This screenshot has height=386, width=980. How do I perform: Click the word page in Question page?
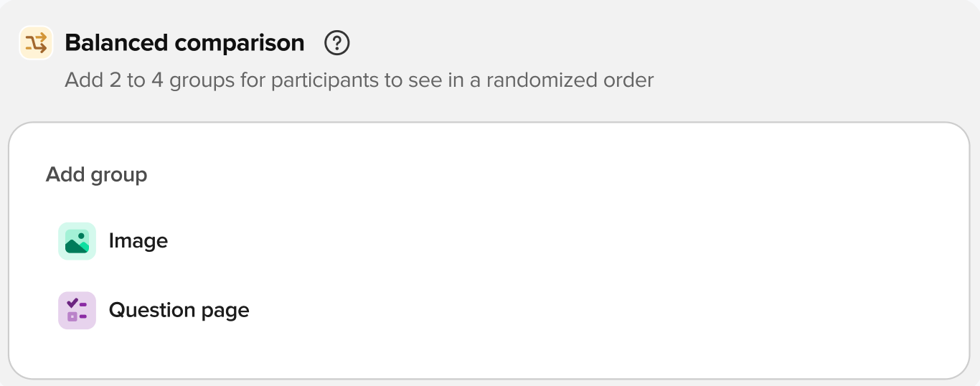(x=225, y=311)
